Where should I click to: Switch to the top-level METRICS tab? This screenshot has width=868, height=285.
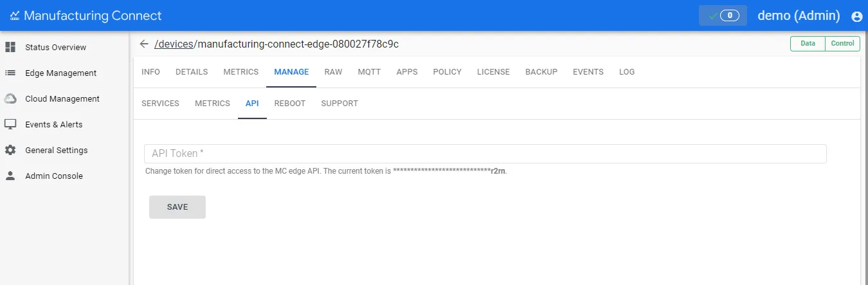[241, 72]
